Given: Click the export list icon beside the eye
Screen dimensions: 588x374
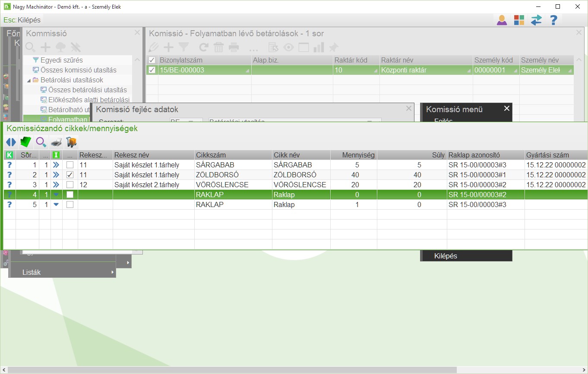Looking at the screenshot, I should [273, 47].
